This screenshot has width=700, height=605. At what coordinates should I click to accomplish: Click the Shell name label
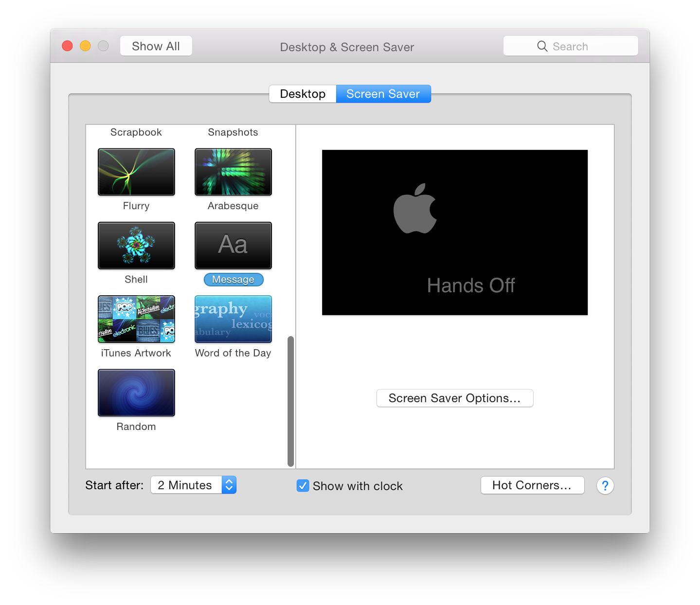[x=136, y=279]
